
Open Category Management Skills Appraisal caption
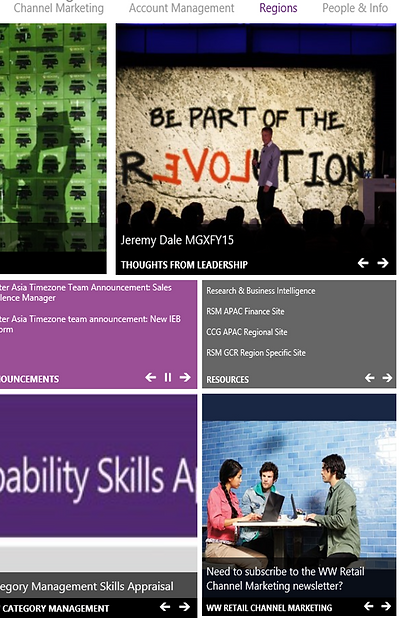point(87,586)
